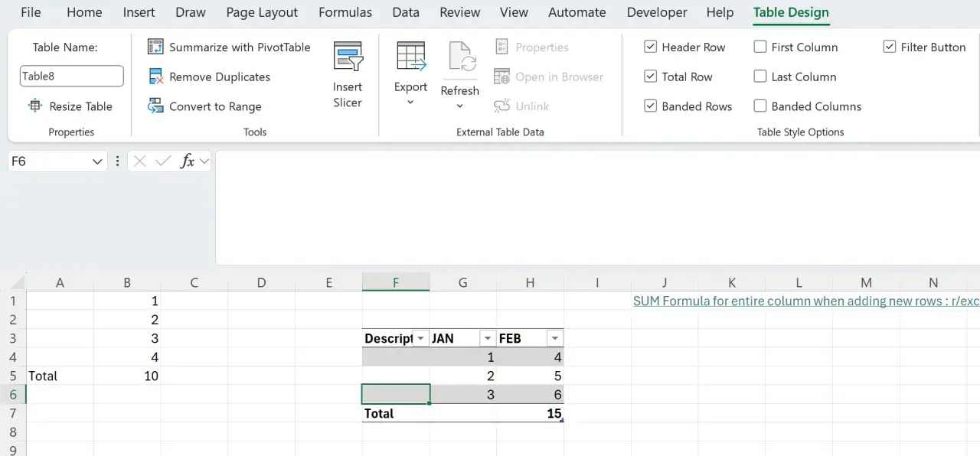Expand the Refresh dropdown arrow
This screenshot has width=980, height=456.
click(460, 106)
